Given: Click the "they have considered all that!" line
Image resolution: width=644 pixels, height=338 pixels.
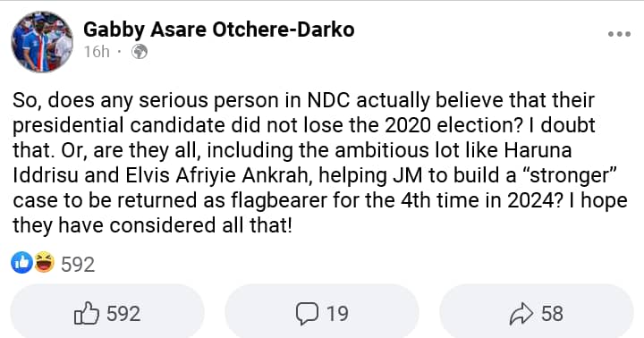Looking at the screenshot, I should point(152,225).
